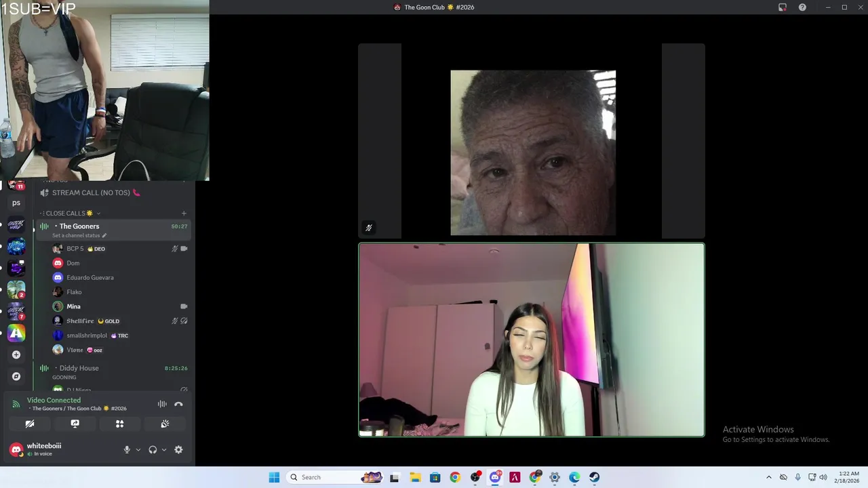Open Microsoft Edge from taskbar
The width and height of the screenshot is (868, 488).
pos(574,477)
